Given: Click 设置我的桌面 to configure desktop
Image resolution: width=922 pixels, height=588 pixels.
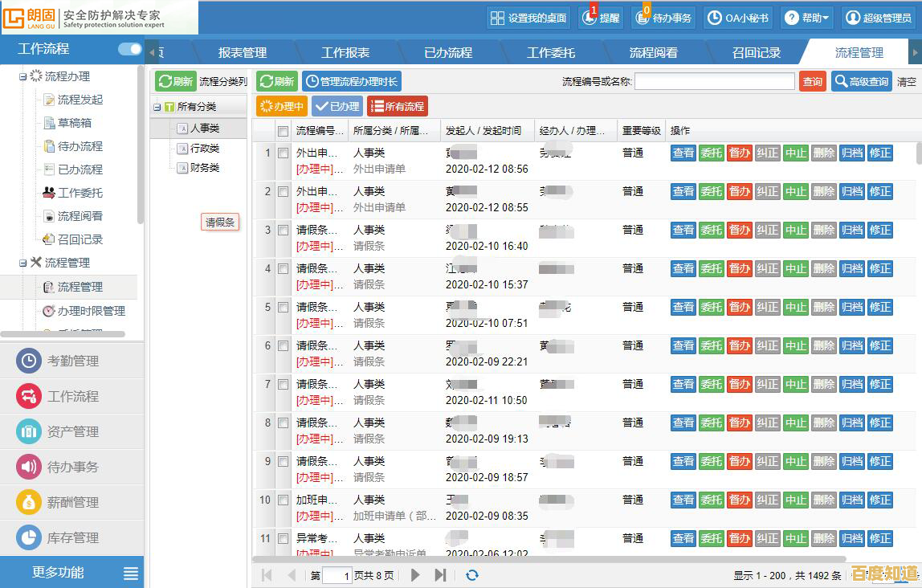Looking at the screenshot, I should coord(528,18).
